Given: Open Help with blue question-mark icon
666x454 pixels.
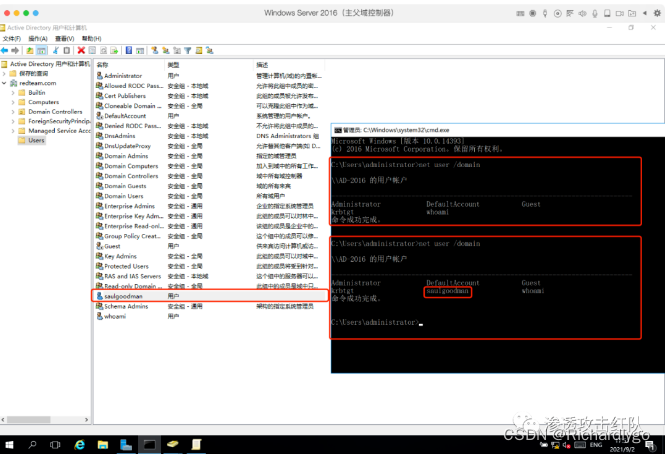Looking at the screenshot, I should coord(129,51).
